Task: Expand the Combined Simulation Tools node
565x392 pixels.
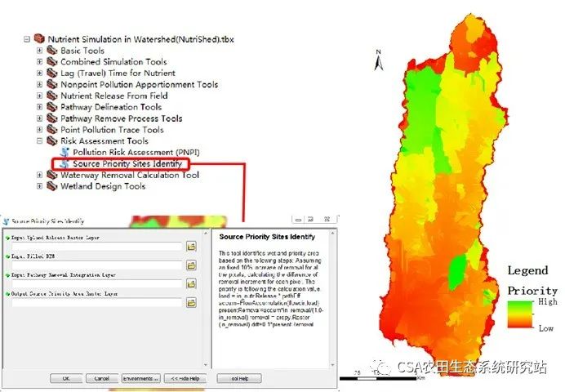Action: coord(40,62)
